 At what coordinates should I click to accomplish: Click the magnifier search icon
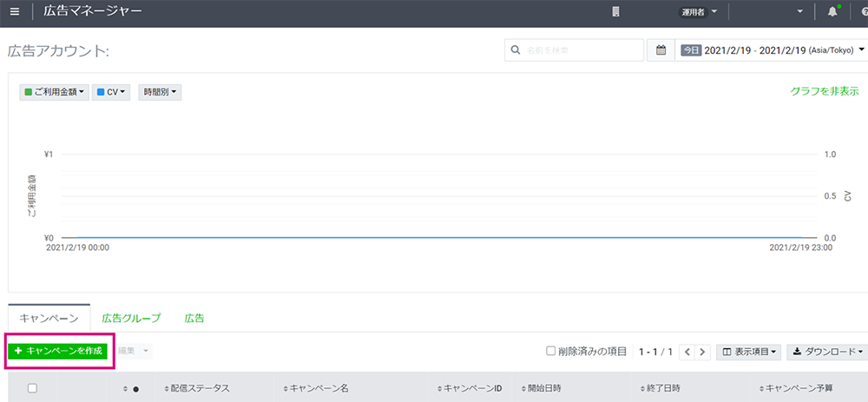(516, 50)
